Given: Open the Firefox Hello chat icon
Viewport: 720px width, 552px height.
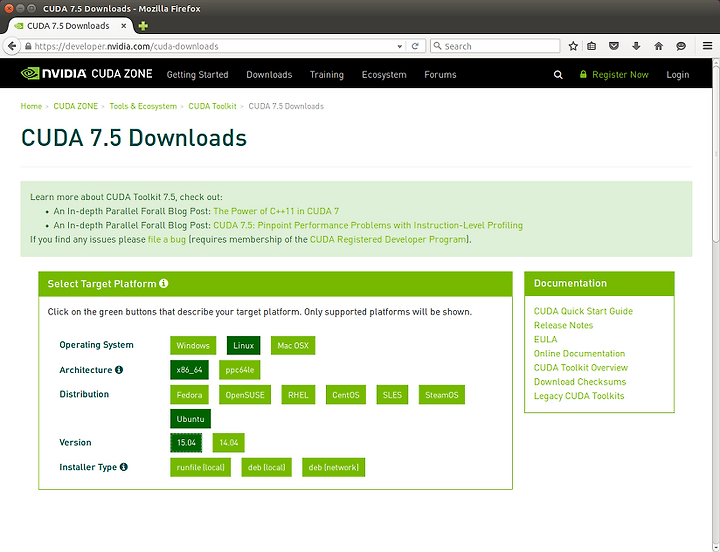Looking at the screenshot, I should [681, 46].
